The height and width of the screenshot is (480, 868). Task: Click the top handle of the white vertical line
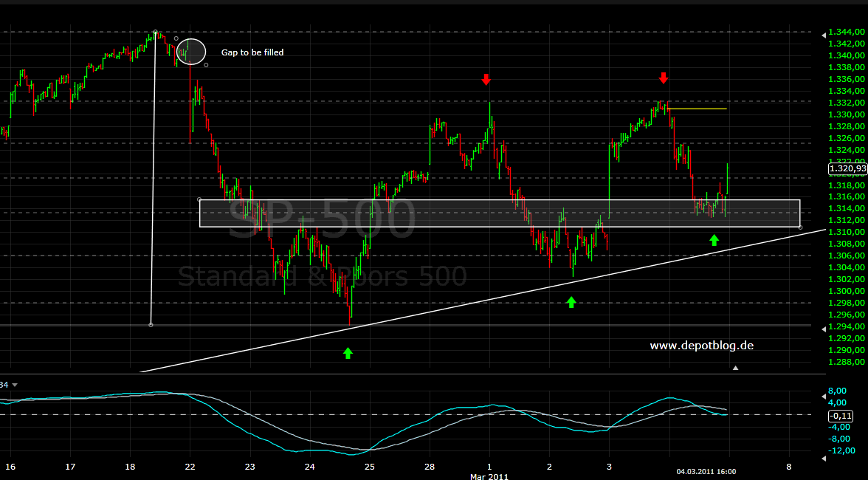pos(155,32)
